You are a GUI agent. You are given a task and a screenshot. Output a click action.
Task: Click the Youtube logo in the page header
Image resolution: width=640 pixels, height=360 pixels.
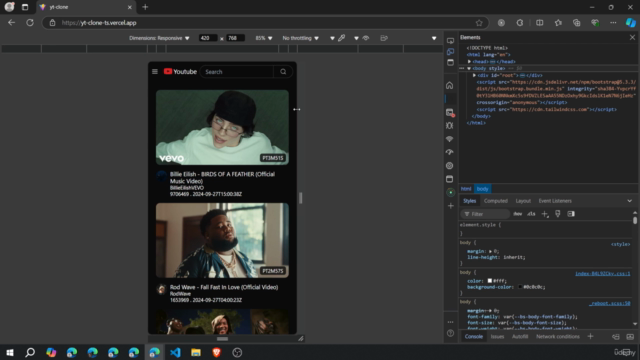coord(180,71)
